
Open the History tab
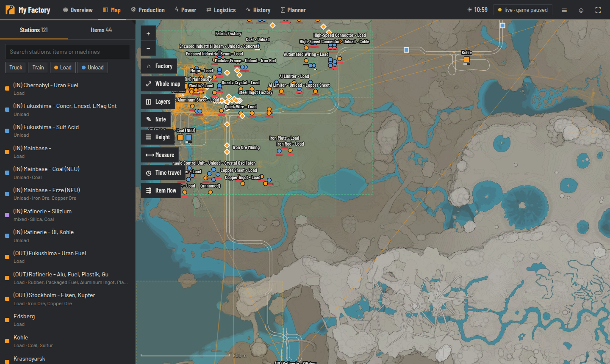pyautogui.click(x=258, y=10)
